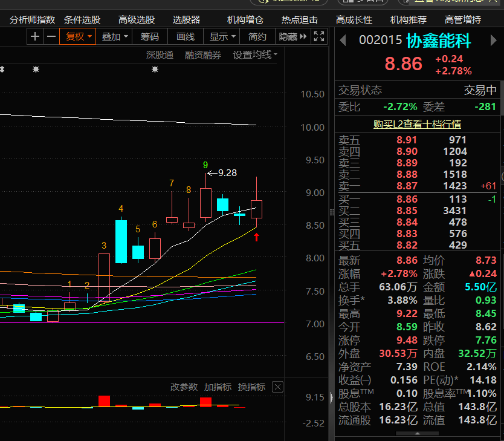
Task: Click the 交易状态 交易中 row
Action: coord(417,90)
